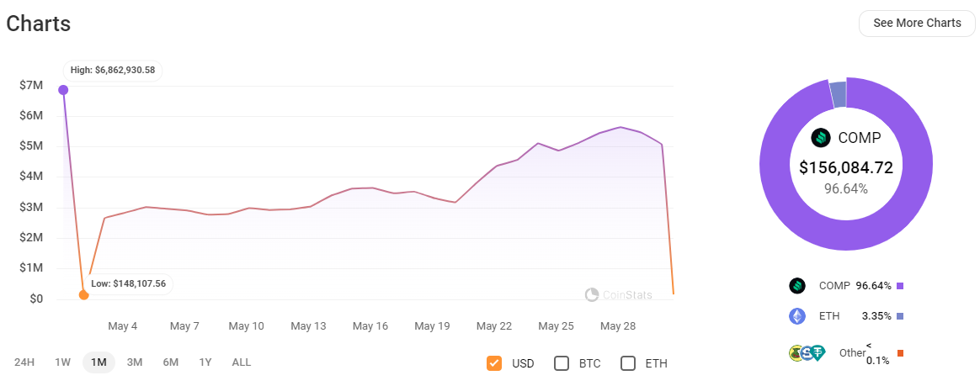980x386 pixels.
Task: Click the COMP logo icon in donut center
Action: (x=821, y=138)
